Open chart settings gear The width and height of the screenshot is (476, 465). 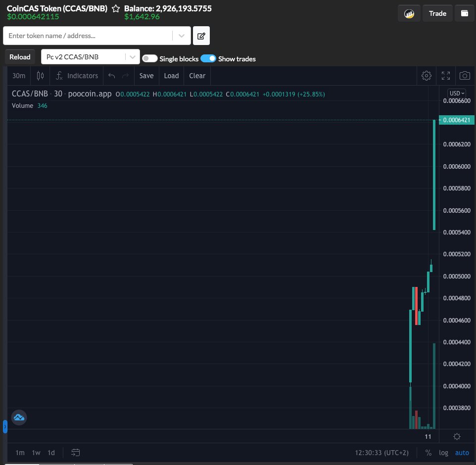coord(426,75)
